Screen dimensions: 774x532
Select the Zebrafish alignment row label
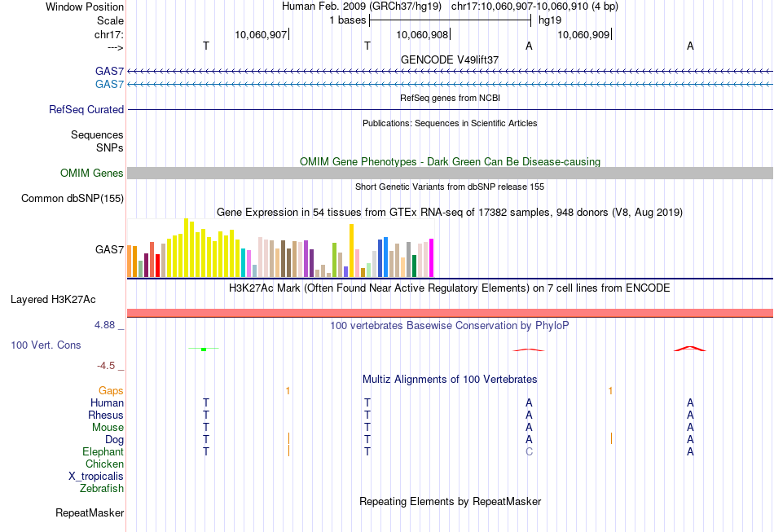point(102,489)
